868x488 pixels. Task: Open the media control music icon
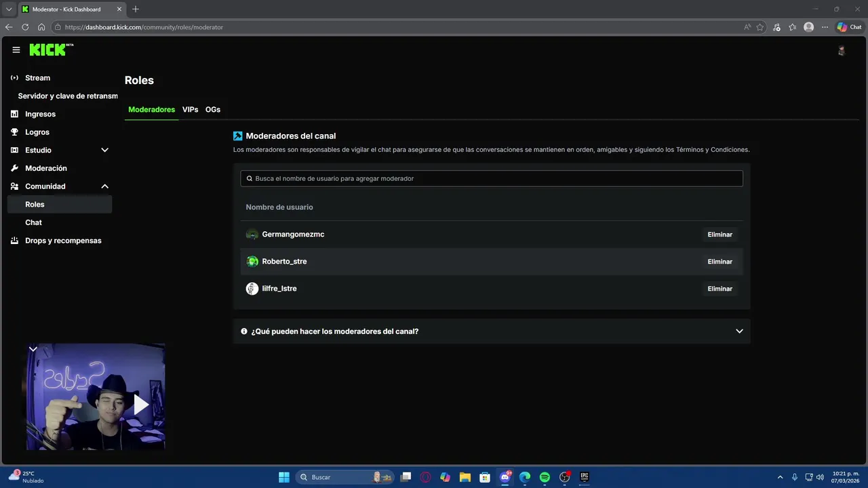[x=776, y=27]
